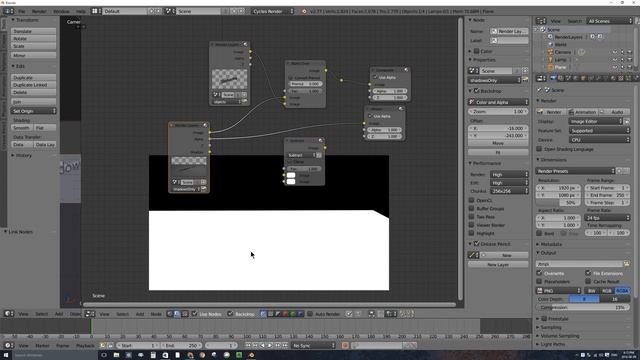Toggle Auto Render checkbox in node header

tap(310, 314)
